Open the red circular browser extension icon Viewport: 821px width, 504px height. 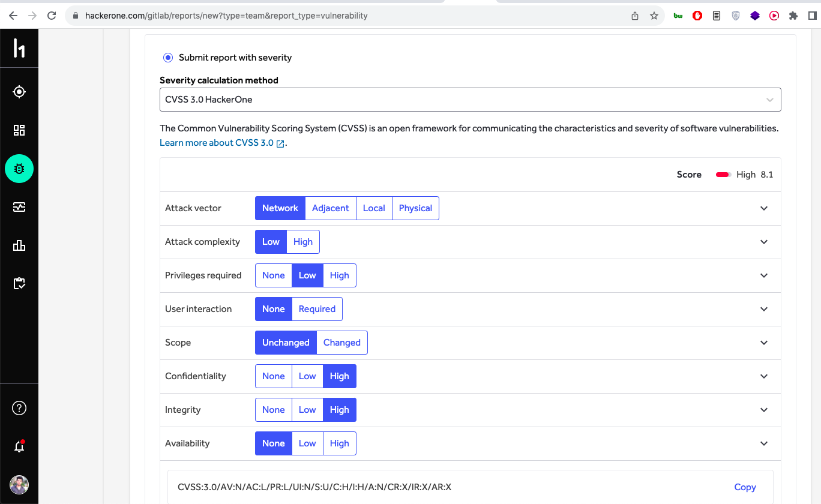click(697, 16)
